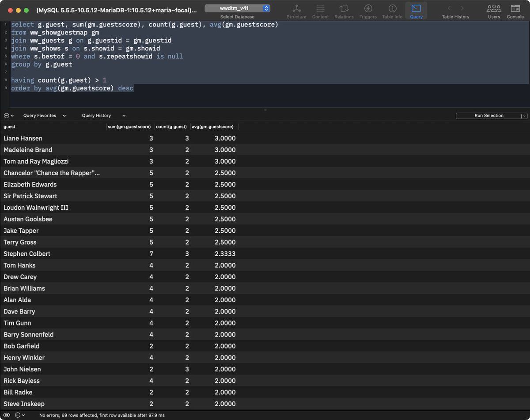530x420 pixels.
Task: Select the Bill Radke row
Action: click(265, 392)
